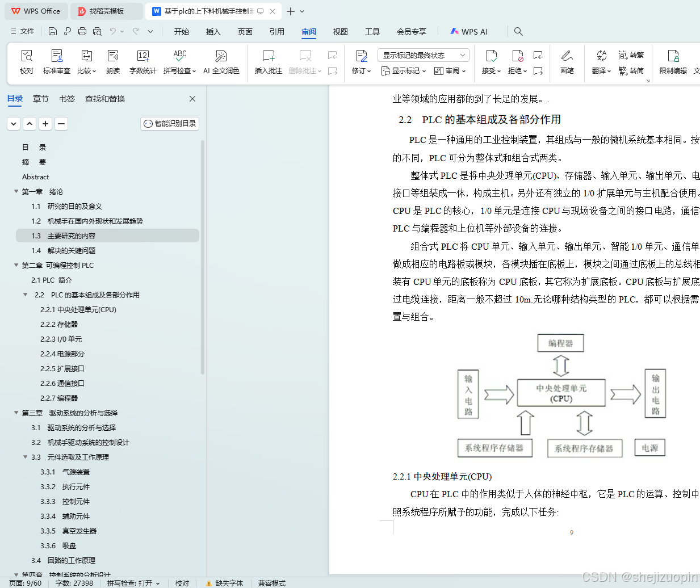
Task: Open the 审阅 pane dropdown in ribbon
Action: 450,71
